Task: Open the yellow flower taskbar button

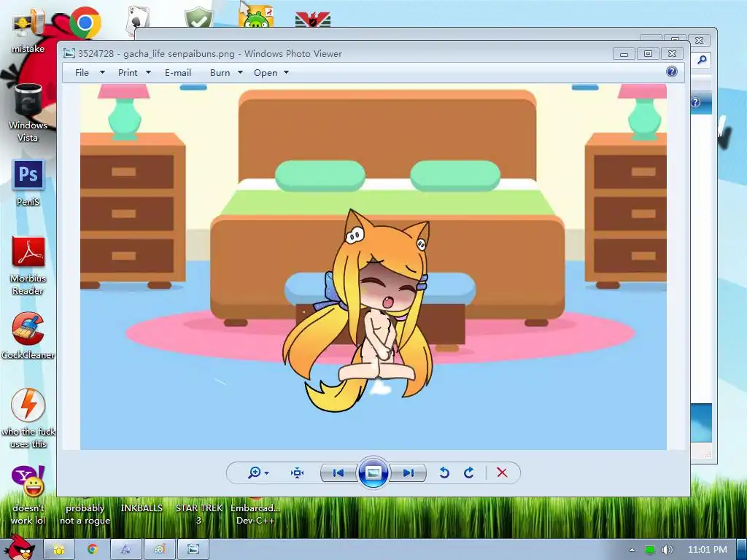Action: tap(59, 550)
